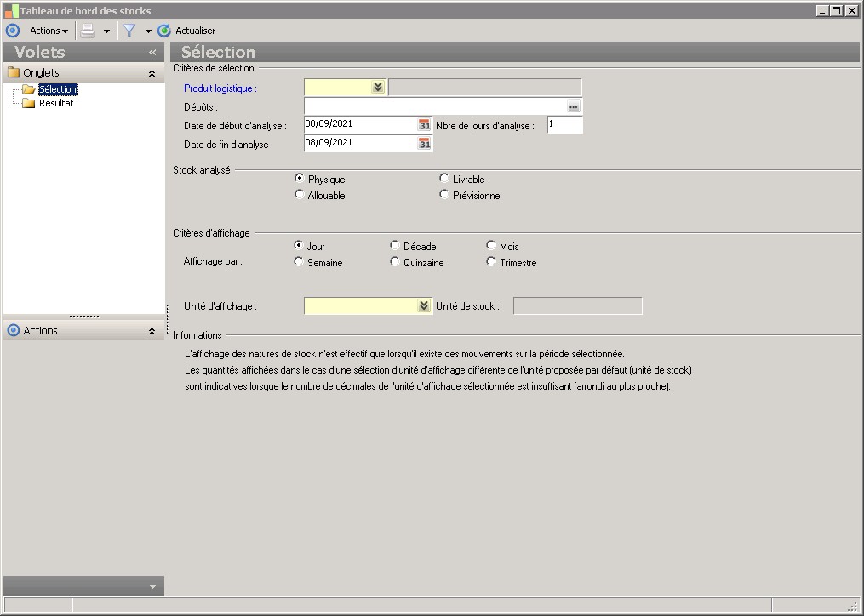Viewport: 864px width, 616px height.
Task: Click the Actualiser refresh icon
Action: [x=164, y=31]
